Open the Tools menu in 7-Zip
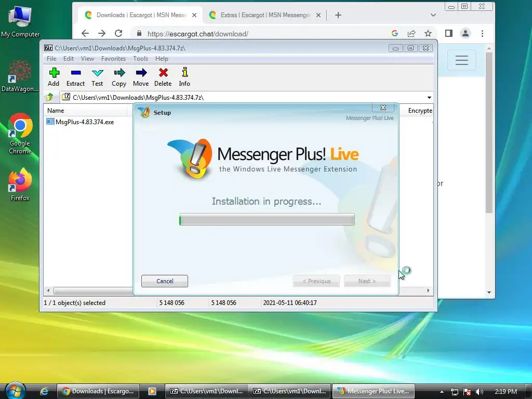532x399 pixels. tap(140, 59)
